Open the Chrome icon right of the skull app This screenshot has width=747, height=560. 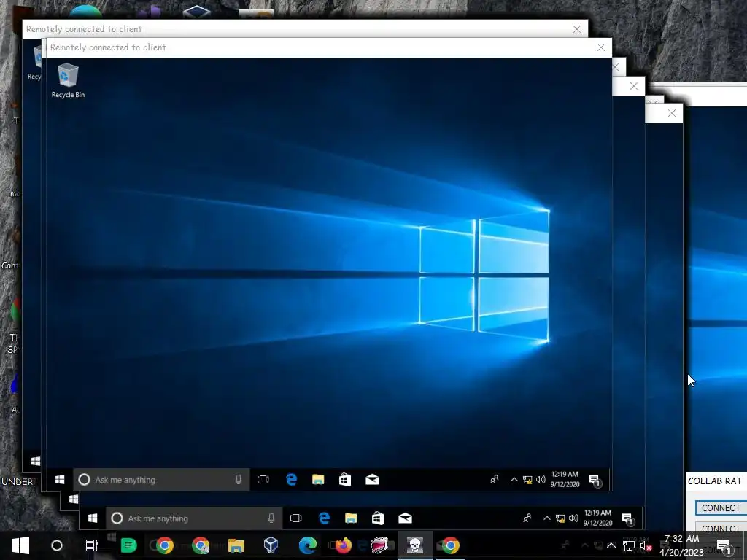(x=450, y=545)
